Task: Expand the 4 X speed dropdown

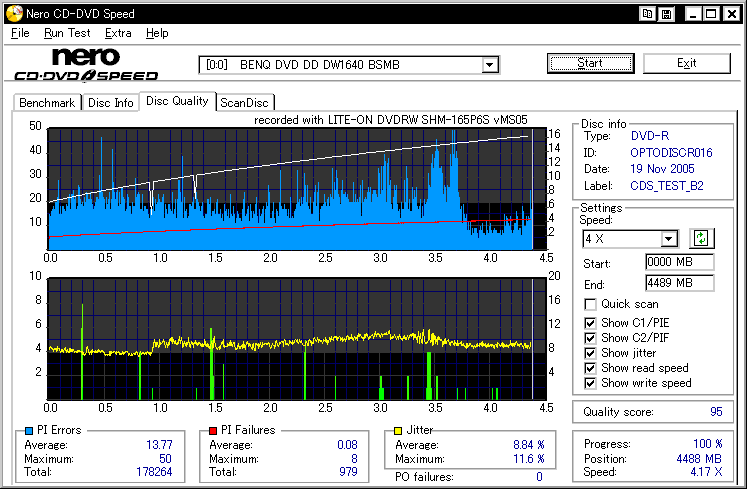Action: pyautogui.click(x=669, y=239)
